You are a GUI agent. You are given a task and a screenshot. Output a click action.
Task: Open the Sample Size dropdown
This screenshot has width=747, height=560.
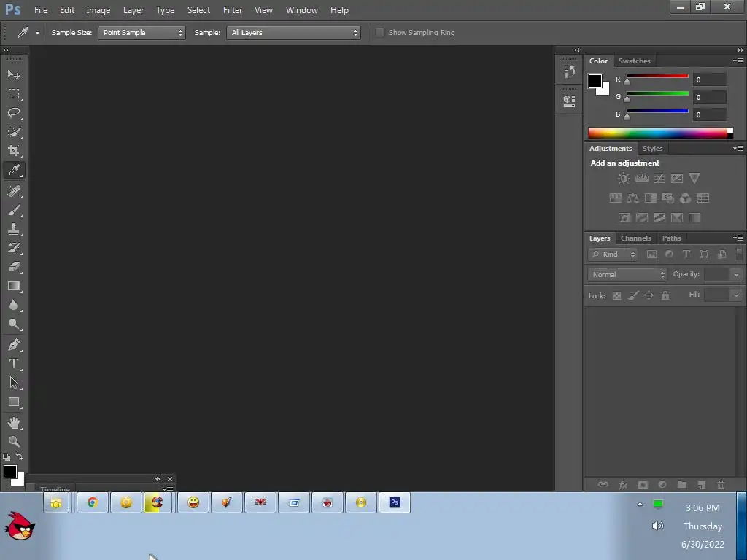tap(142, 32)
